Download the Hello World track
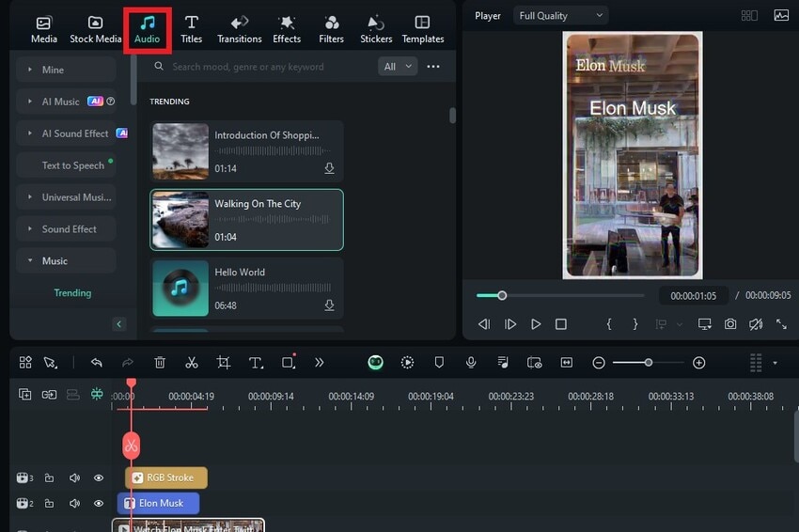 click(329, 305)
